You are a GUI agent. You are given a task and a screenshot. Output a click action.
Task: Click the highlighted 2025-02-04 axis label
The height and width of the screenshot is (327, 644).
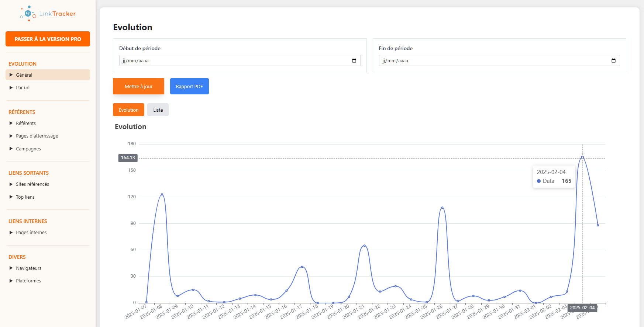[582, 308]
